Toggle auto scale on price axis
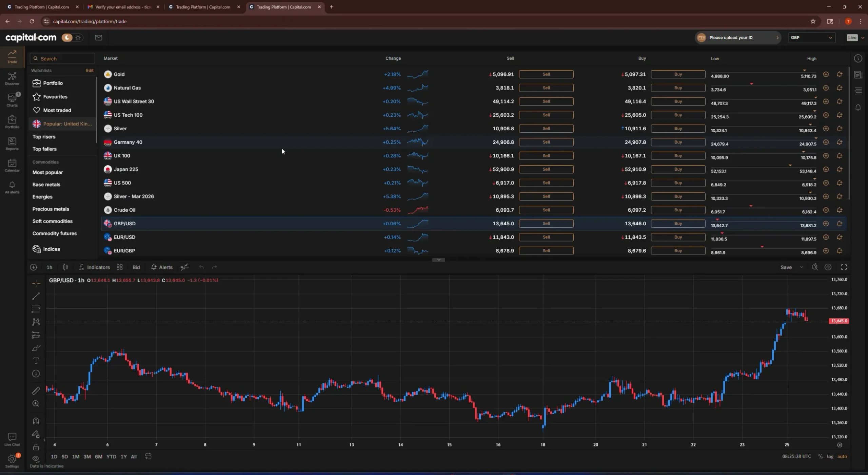Viewport: 868px width, 475px height. pos(842,457)
